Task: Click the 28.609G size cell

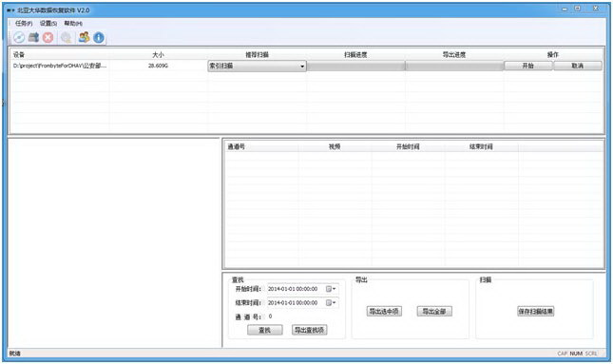Action: (x=158, y=66)
